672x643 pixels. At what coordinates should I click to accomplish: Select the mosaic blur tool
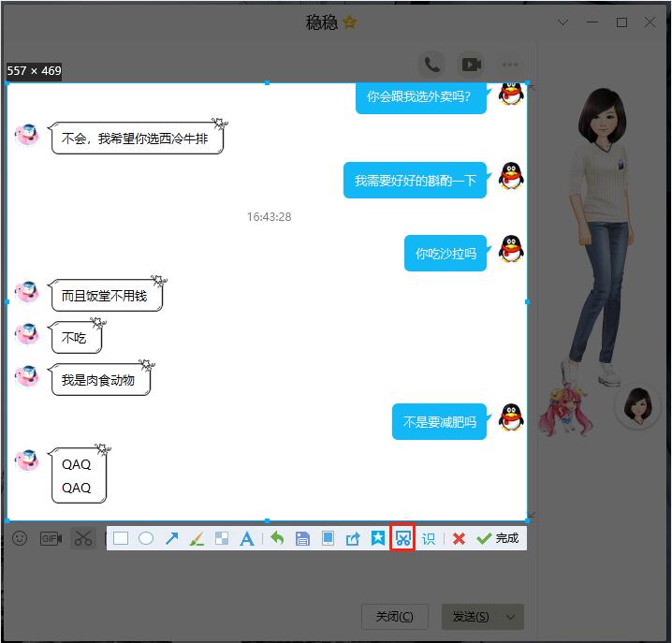[222, 538]
